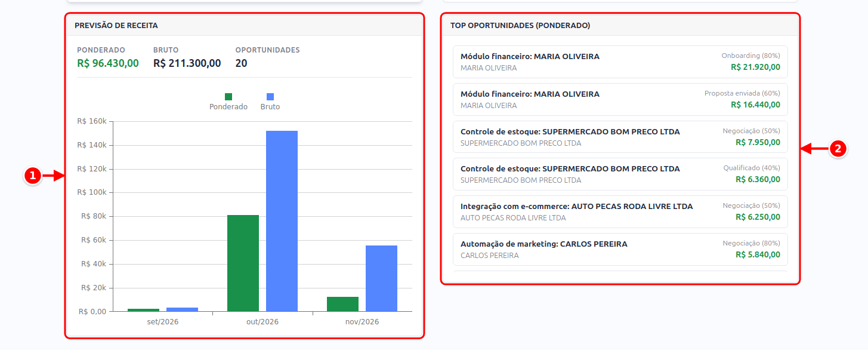868x350 pixels.
Task: Click the Ponderado total R$ 96.430,00
Action: coord(108,63)
